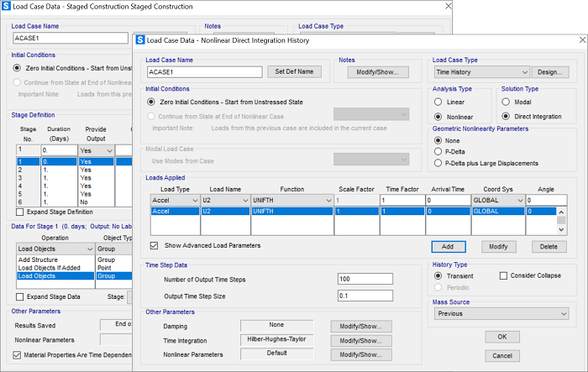Click Number of Output Time Steps field
This screenshot has width=588, height=372.
pyautogui.click(x=365, y=279)
